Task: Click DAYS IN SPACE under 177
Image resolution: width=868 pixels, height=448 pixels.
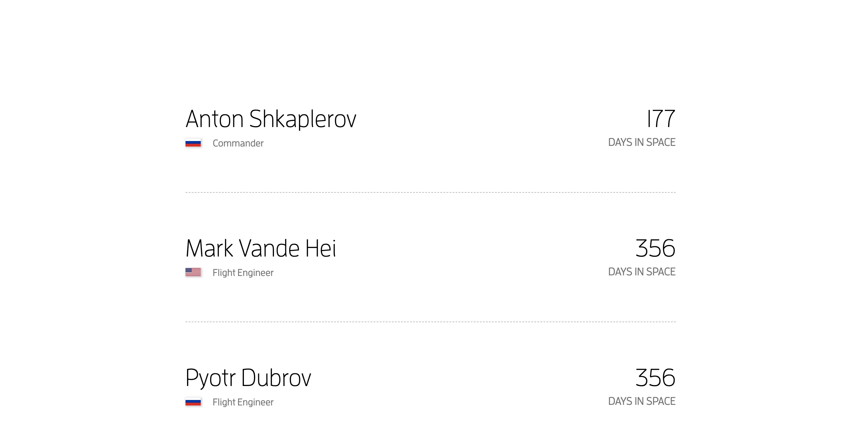Action: click(641, 142)
